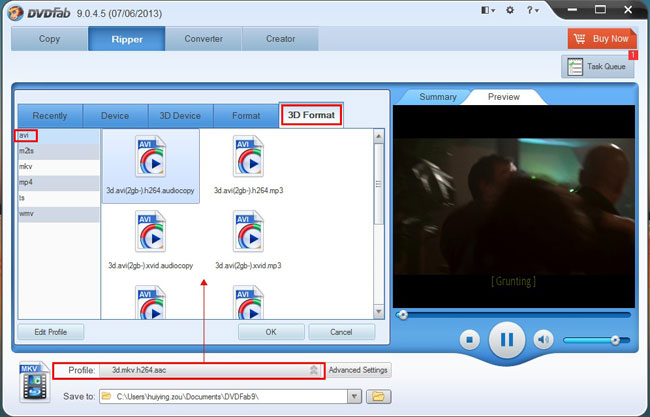Expand the Profile double-arrow chevron
This screenshot has height=417, width=650.
[x=314, y=370]
